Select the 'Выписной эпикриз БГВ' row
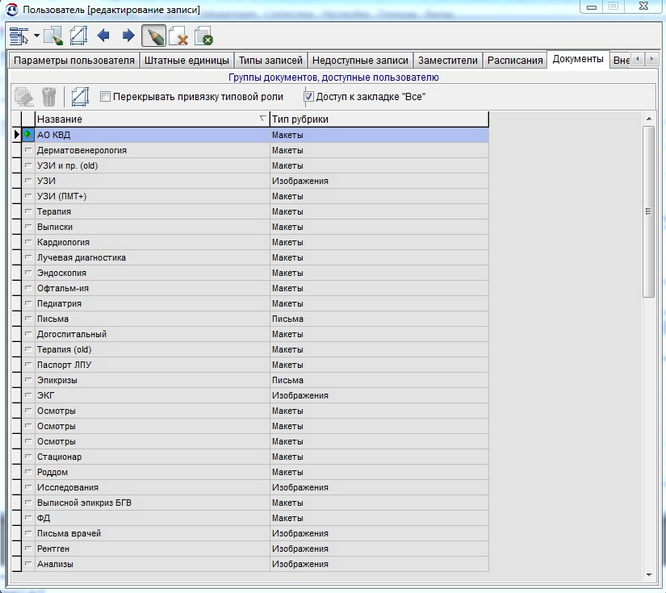Viewport: 666px width, 593px height. (255, 503)
